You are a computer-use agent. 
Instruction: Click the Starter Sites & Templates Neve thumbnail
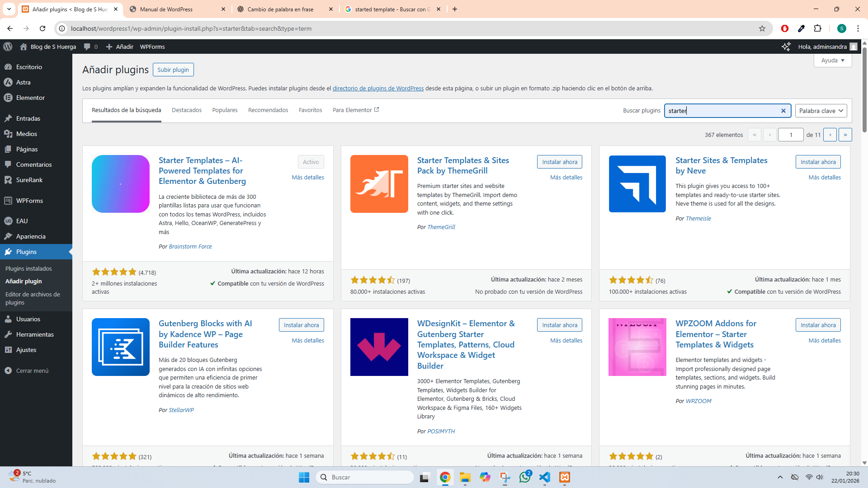coord(637,184)
